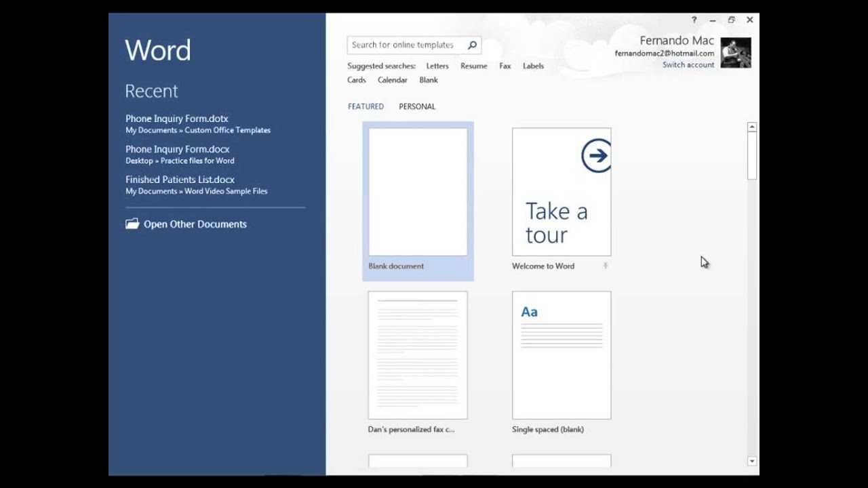Click the vertical scrollbar thumb
868x488 pixels.
pos(751,156)
